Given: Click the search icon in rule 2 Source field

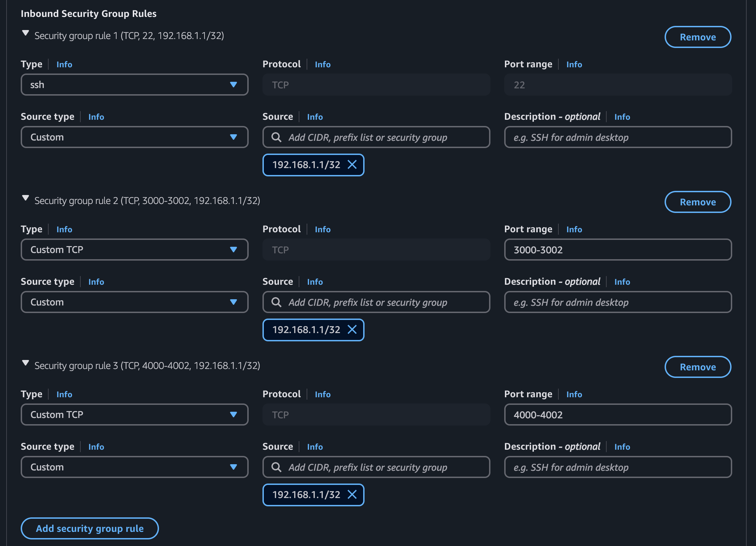Looking at the screenshot, I should (276, 302).
